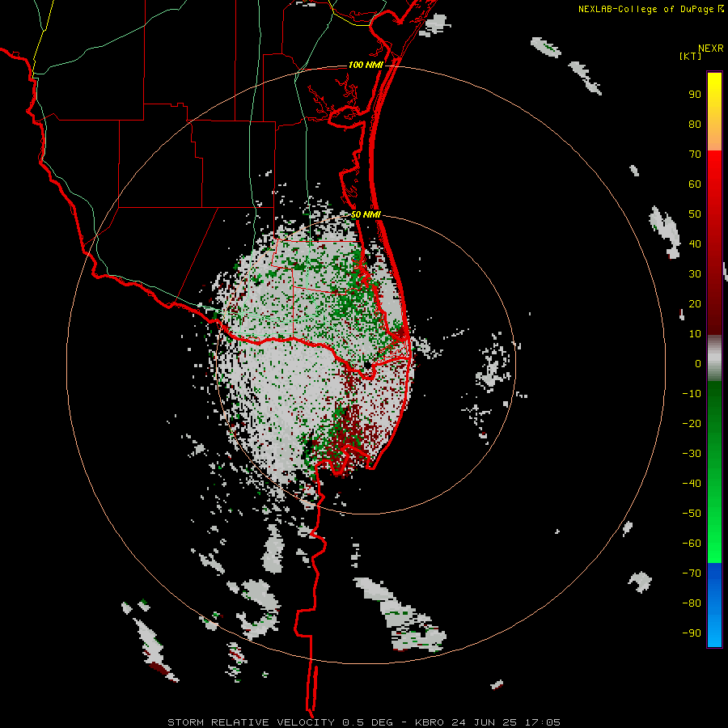The image size is (728, 728).
Task: Click the -50 value on velocity scale
Action: coord(692,514)
